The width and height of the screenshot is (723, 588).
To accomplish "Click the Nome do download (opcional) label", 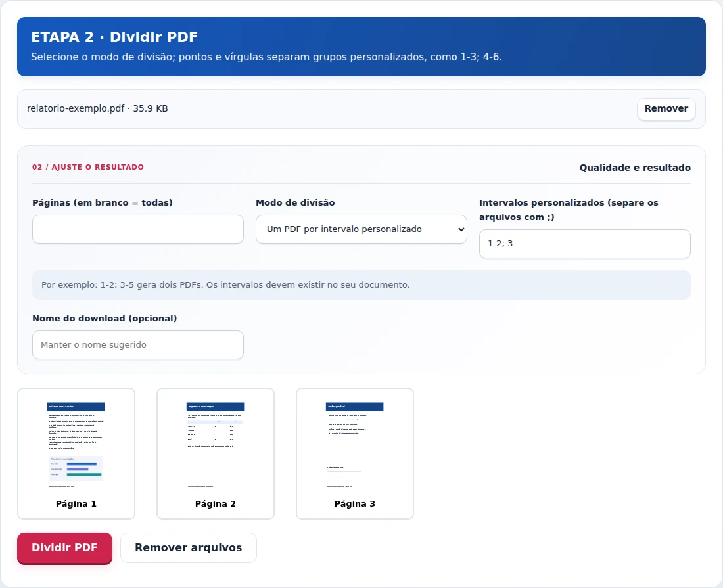I will pyautogui.click(x=105, y=319).
